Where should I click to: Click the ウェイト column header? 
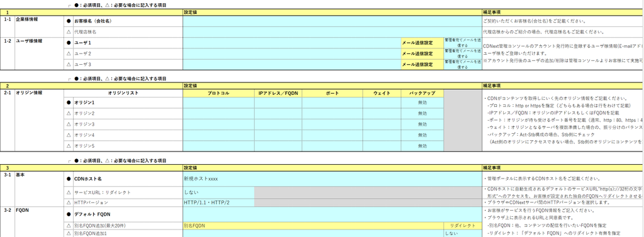coord(382,93)
